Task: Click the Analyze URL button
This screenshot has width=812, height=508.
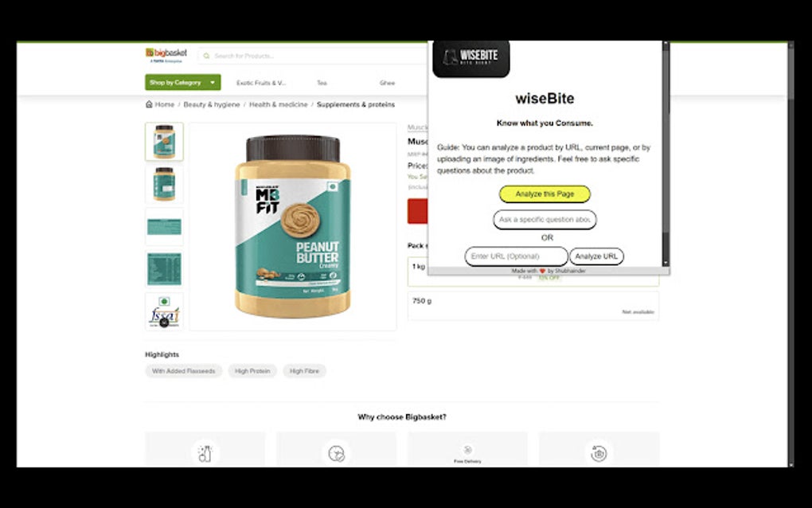Action: [x=596, y=256]
